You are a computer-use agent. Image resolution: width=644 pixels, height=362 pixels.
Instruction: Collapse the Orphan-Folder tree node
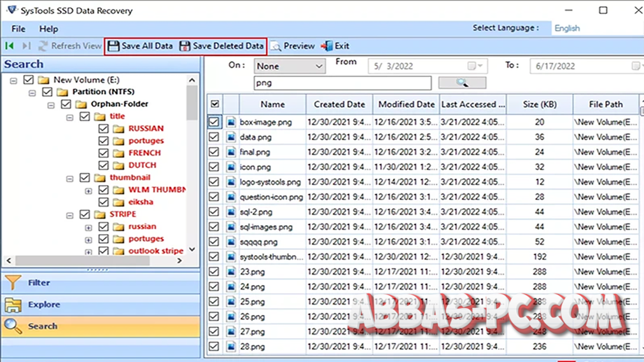tap(51, 104)
